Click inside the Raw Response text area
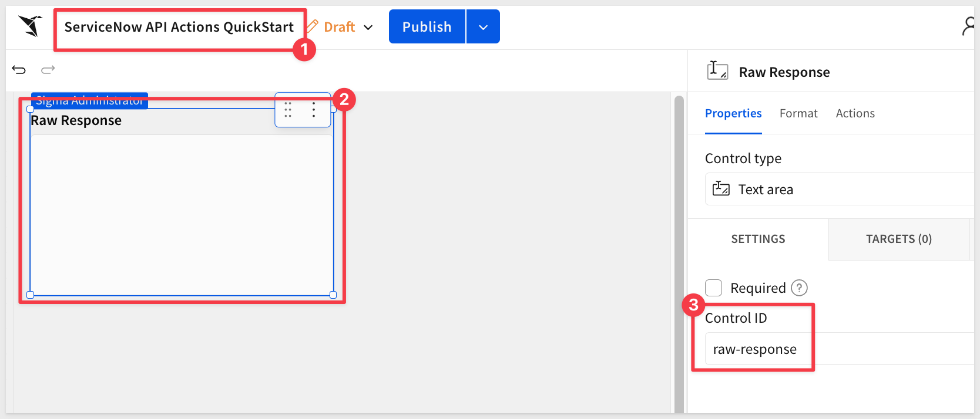 [182, 214]
